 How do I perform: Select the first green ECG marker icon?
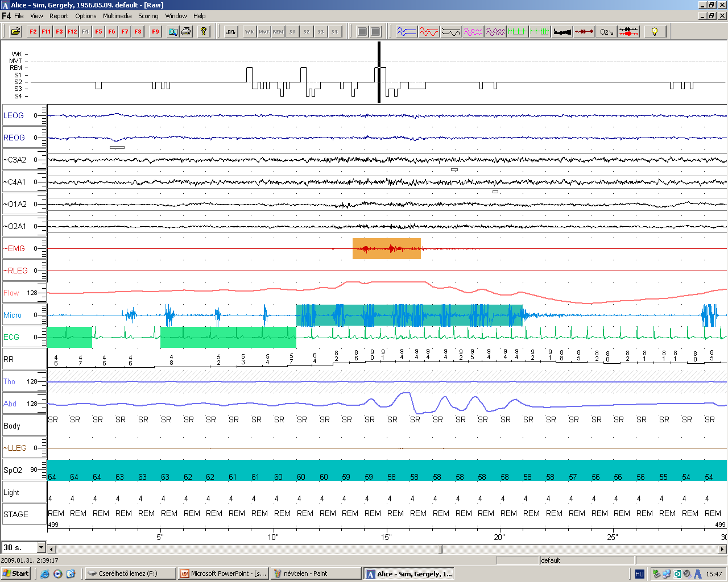click(x=518, y=32)
